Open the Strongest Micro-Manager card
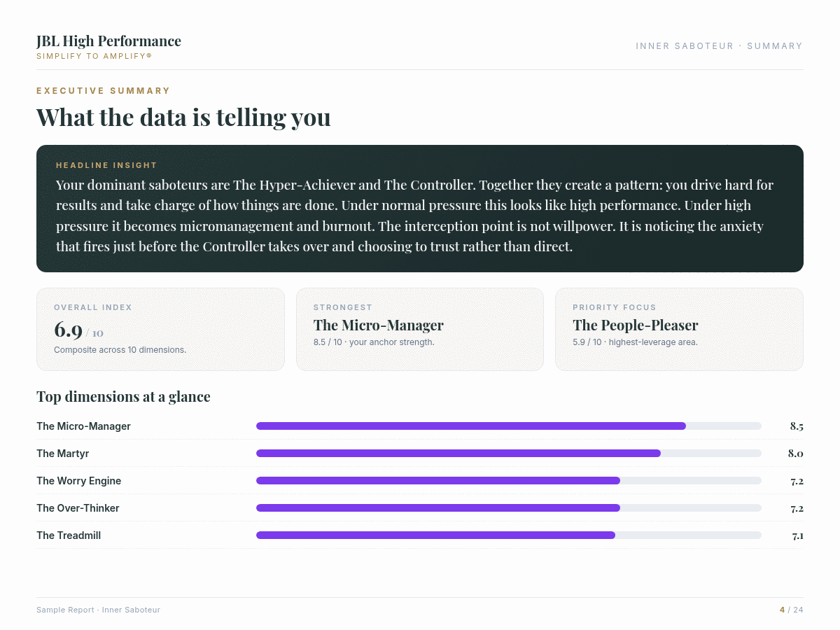Screen dimensions: 840x630 click(420, 329)
